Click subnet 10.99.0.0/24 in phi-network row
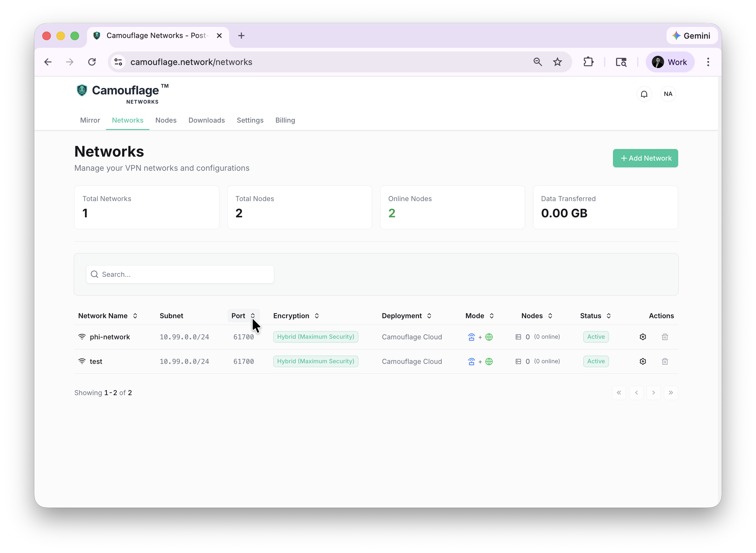Viewport: 756px width, 553px height. (x=184, y=337)
